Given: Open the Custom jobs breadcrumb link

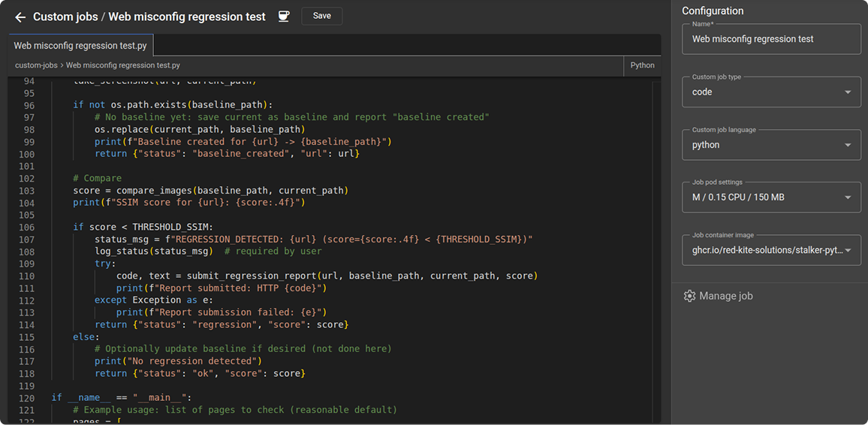Looking at the screenshot, I should (x=64, y=17).
